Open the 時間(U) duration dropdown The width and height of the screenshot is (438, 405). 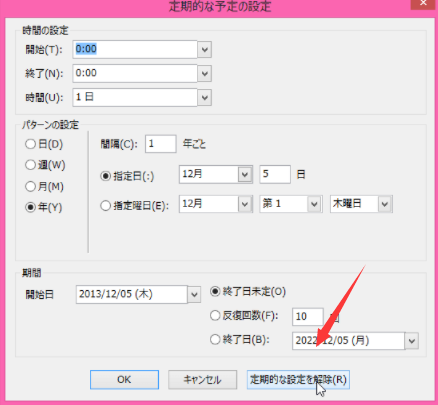[x=205, y=98]
